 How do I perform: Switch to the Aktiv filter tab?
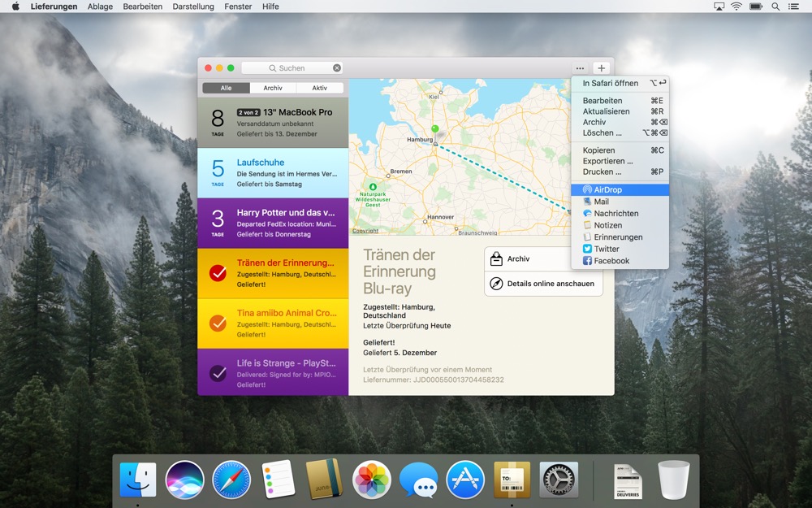point(320,88)
